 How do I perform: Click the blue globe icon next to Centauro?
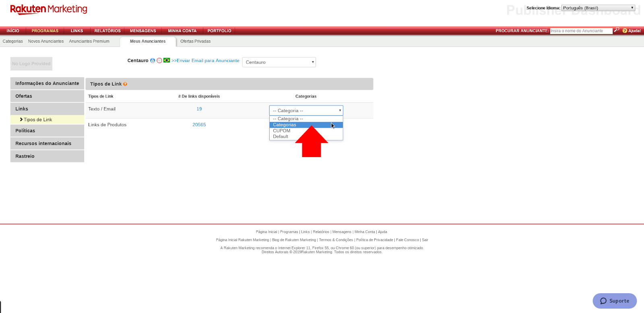click(153, 60)
